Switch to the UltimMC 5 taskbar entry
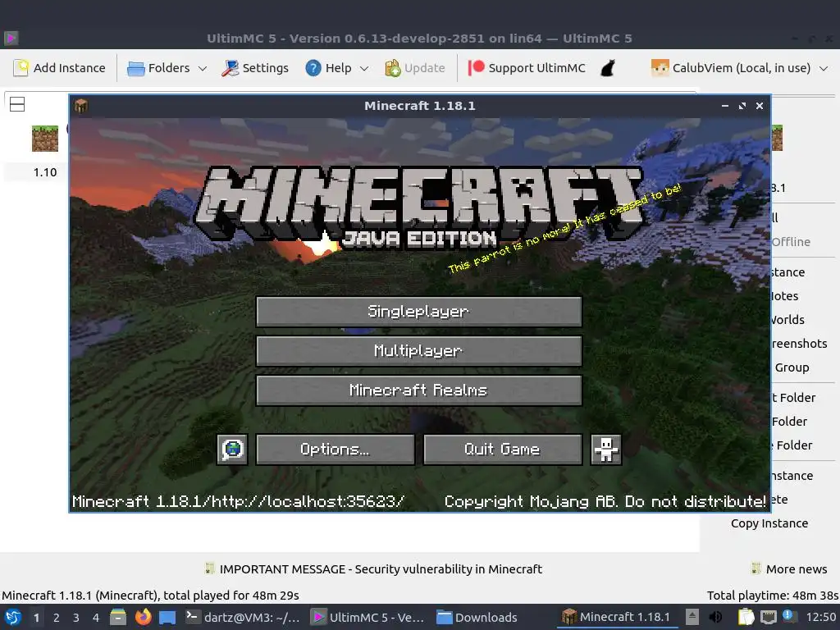Image resolution: width=840 pixels, height=630 pixels. [x=368, y=617]
